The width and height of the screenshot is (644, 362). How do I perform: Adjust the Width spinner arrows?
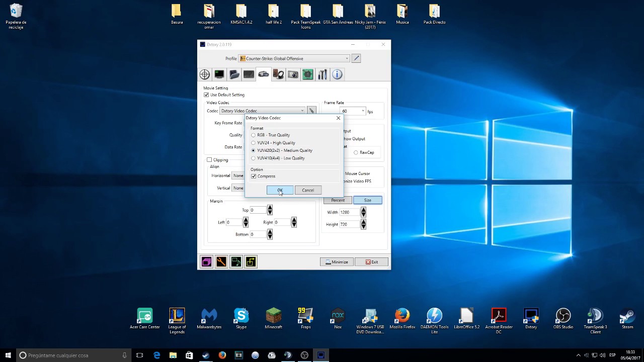point(363,212)
